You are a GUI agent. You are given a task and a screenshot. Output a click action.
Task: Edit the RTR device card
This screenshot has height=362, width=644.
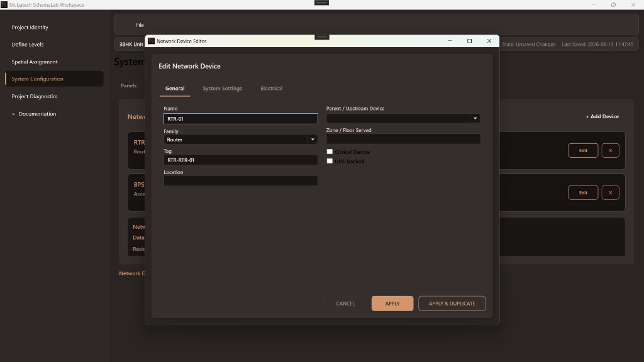coord(583,151)
